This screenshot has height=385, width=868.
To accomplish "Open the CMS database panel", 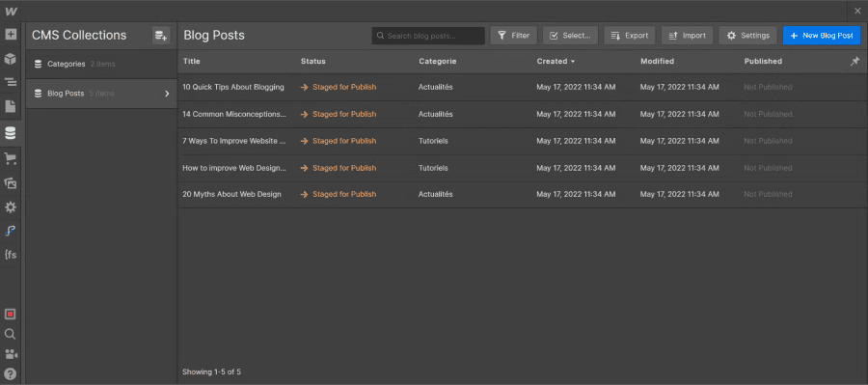I will (x=11, y=133).
